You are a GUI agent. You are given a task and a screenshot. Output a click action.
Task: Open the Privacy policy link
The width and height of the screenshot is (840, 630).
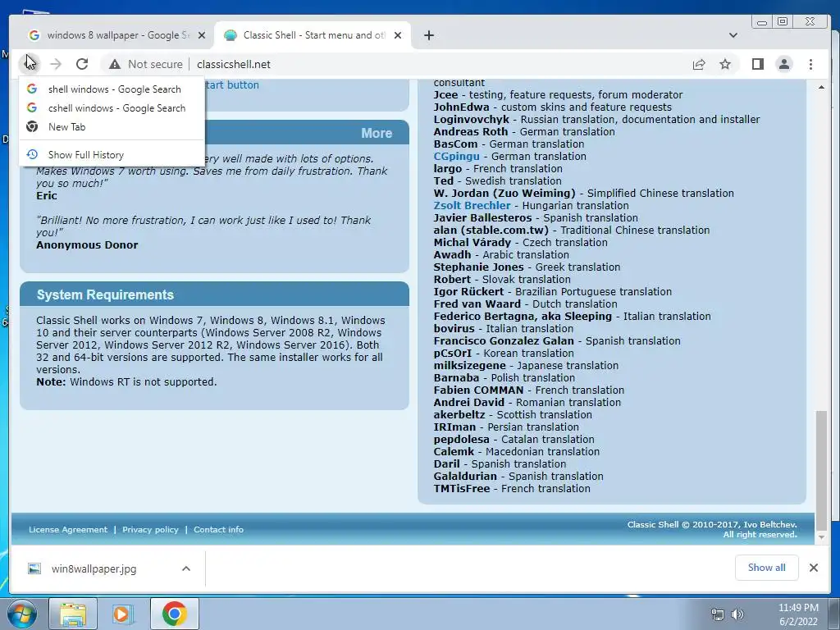pos(150,529)
